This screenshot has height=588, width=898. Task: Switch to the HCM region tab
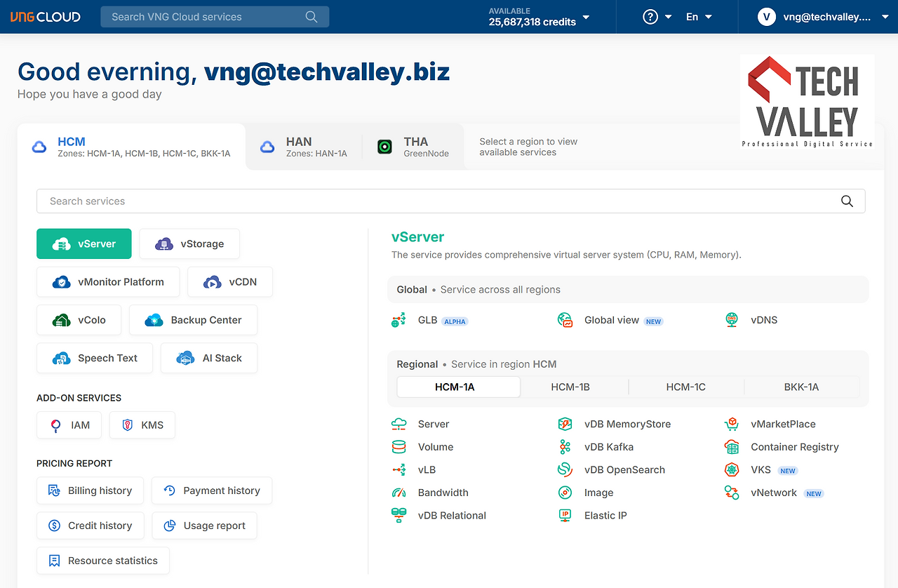(131, 147)
